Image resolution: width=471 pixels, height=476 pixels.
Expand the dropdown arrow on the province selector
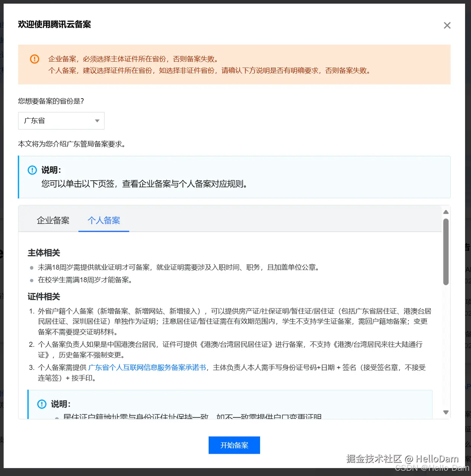(x=97, y=121)
